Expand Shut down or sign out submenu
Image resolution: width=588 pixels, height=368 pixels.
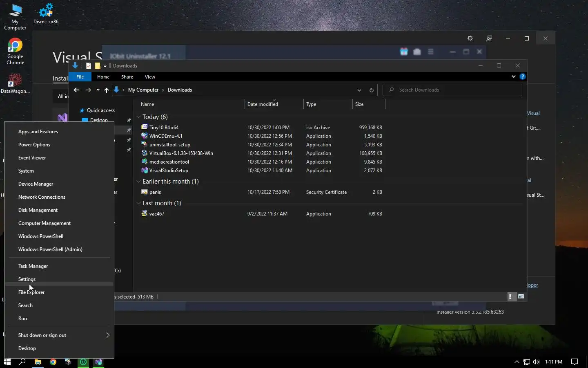tap(59, 335)
